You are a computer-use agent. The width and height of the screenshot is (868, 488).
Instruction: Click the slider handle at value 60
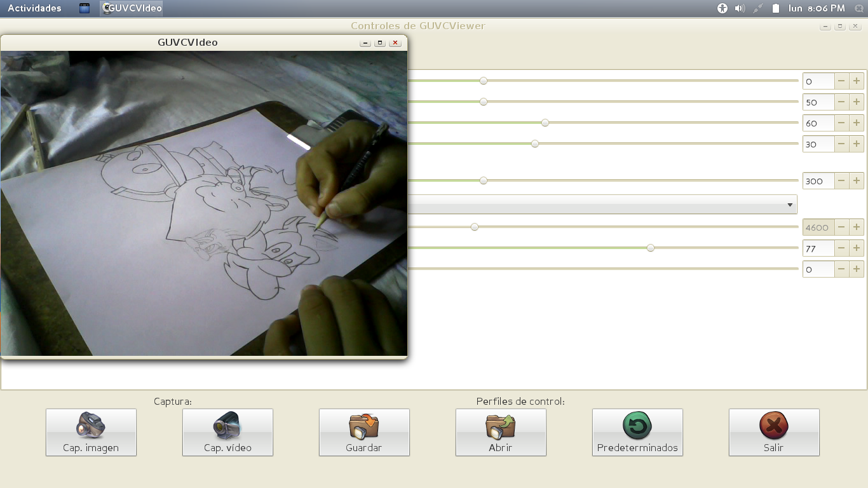point(545,123)
